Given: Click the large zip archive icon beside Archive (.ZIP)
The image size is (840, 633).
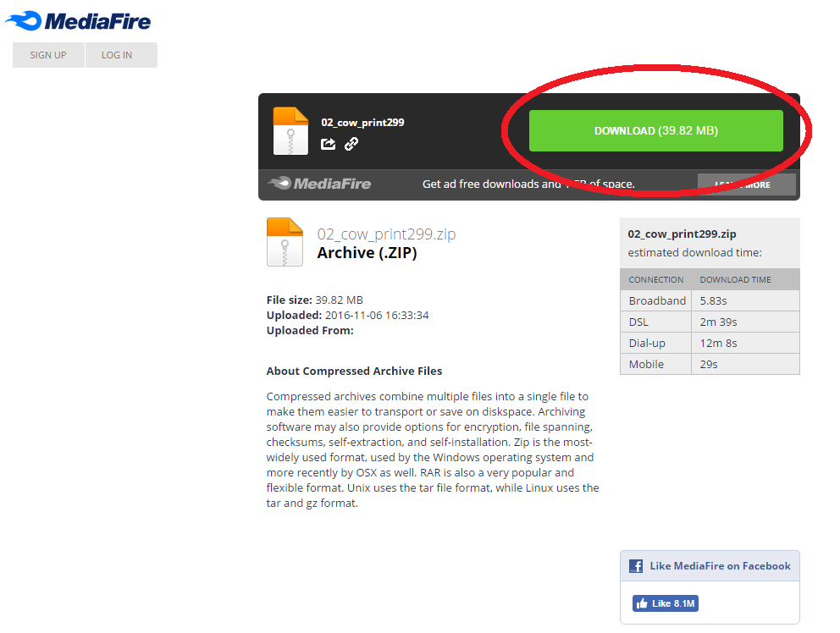Looking at the screenshot, I should coord(285,241).
